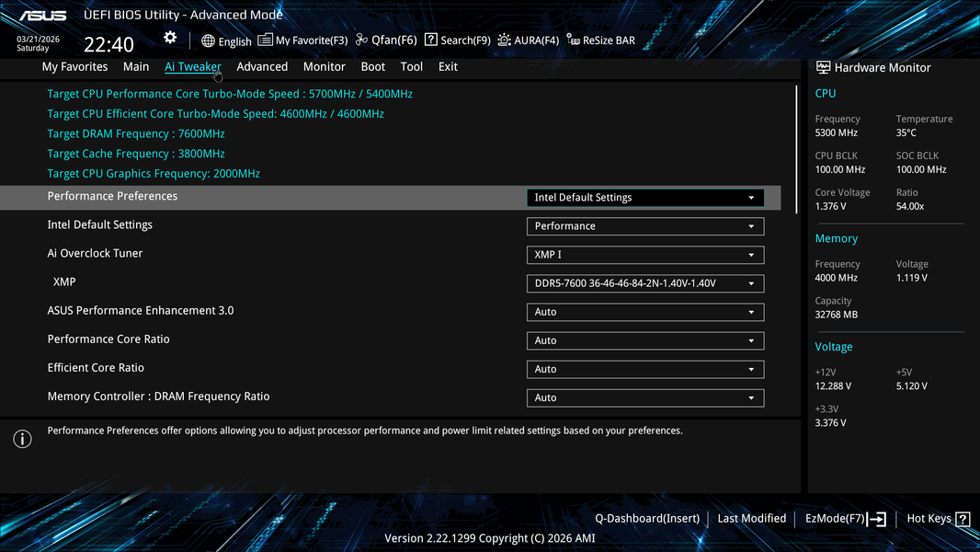
Task: Click the date 03/21/2026 Saturday
Action: (38, 43)
